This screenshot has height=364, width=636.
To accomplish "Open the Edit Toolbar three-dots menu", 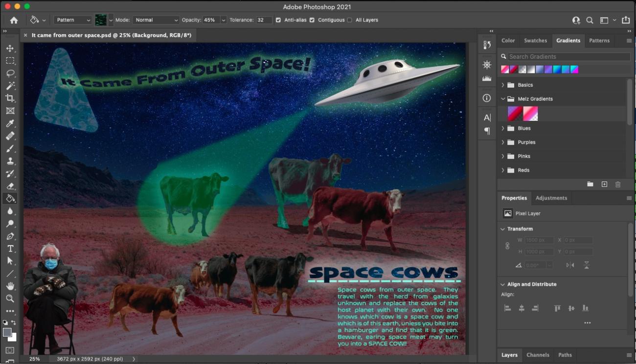I will pos(10,311).
